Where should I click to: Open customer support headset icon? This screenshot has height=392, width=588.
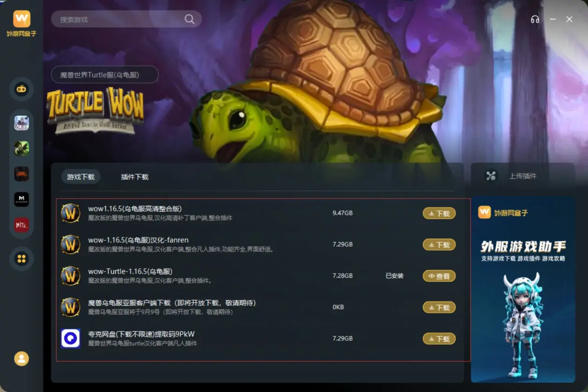[535, 19]
